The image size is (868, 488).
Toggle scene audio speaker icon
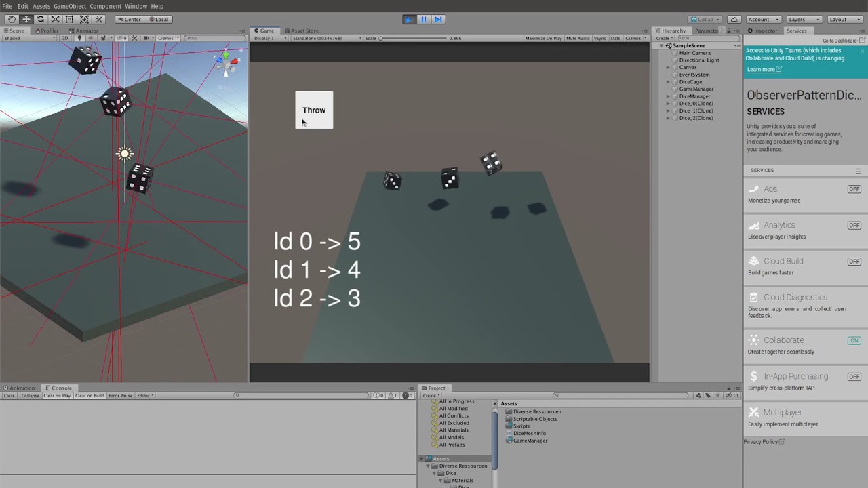92,38
